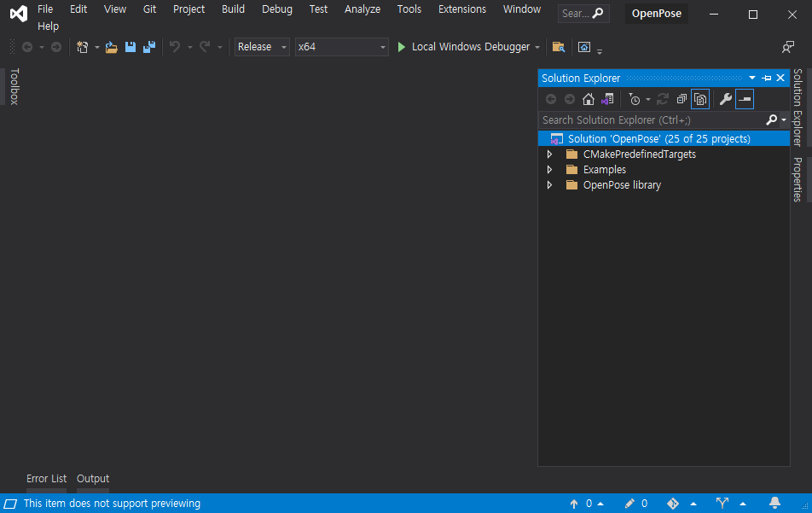The image size is (812, 513).
Task: Click the Navigate Forward toolbar arrow
Action: [56, 47]
